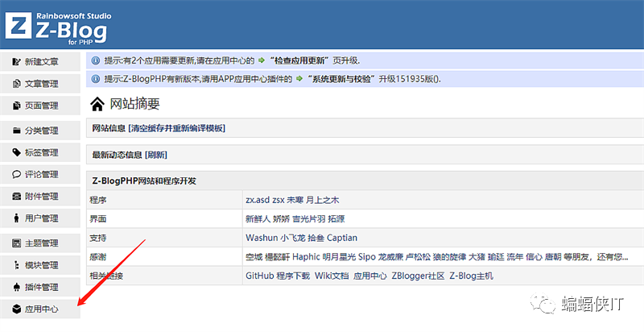Click green arrow before 系统更新与校验

pyautogui.click(x=299, y=79)
